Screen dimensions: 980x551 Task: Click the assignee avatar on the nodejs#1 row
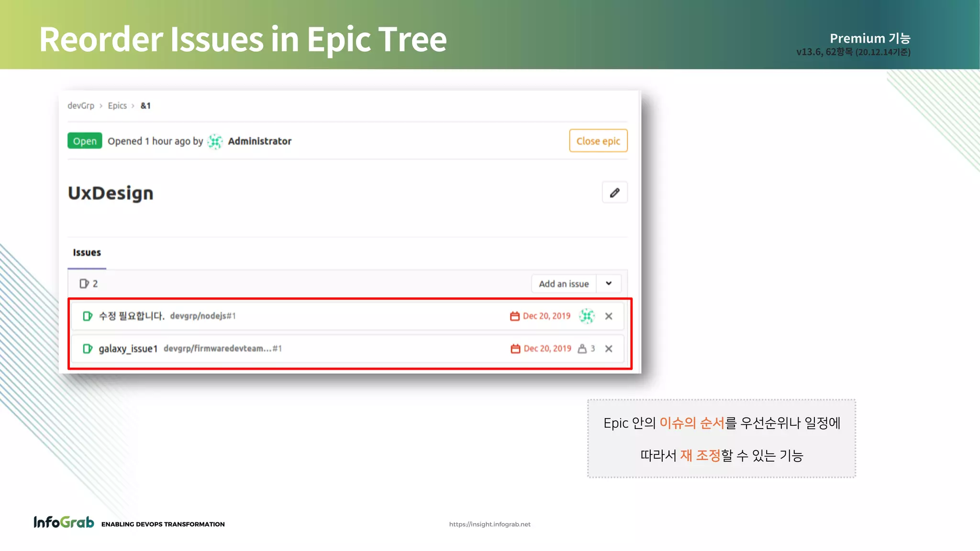(x=587, y=316)
